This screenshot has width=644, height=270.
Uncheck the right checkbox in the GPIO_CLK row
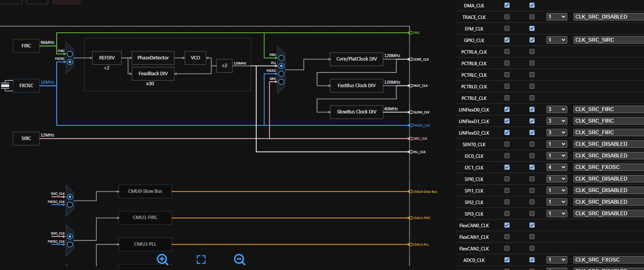532,40
